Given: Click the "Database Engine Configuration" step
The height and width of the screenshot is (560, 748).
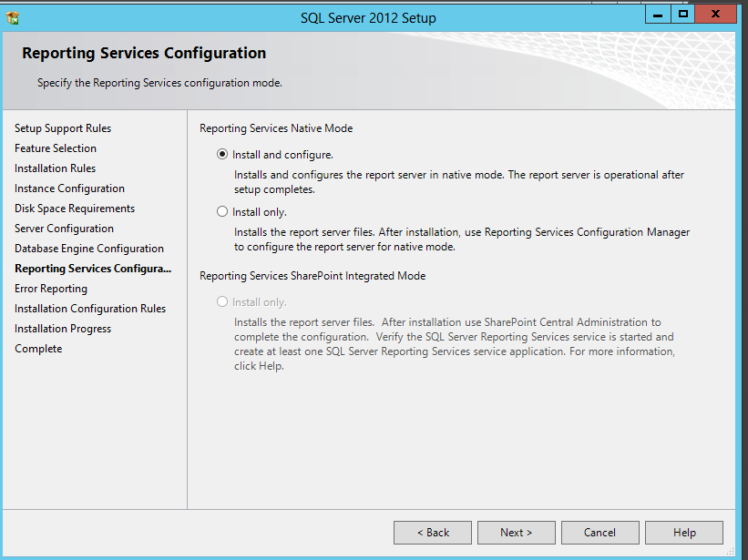Looking at the screenshot, I should (x=89, y=249).
